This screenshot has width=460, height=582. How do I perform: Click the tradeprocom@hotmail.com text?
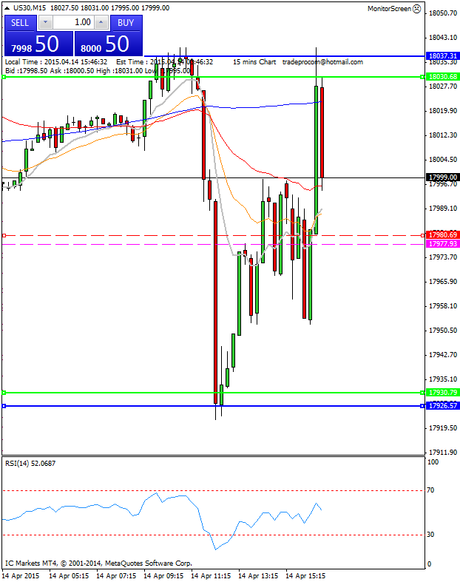click(323, 62)
